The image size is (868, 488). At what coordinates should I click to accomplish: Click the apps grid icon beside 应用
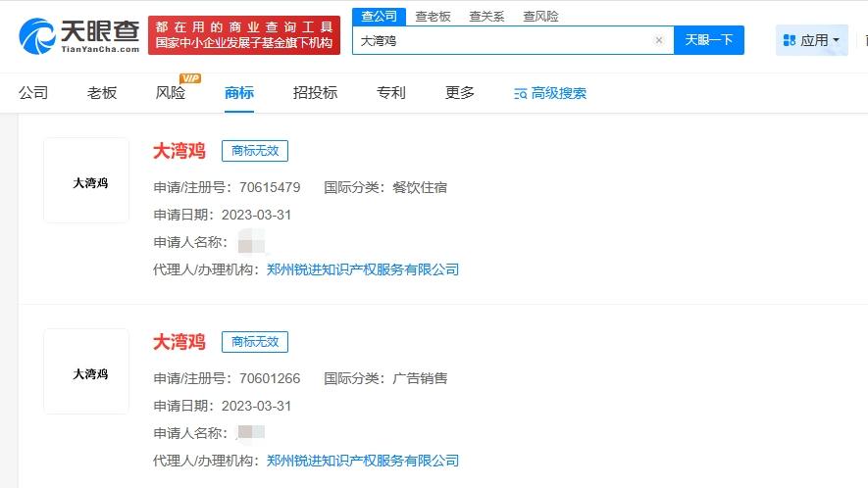(790, 40)
